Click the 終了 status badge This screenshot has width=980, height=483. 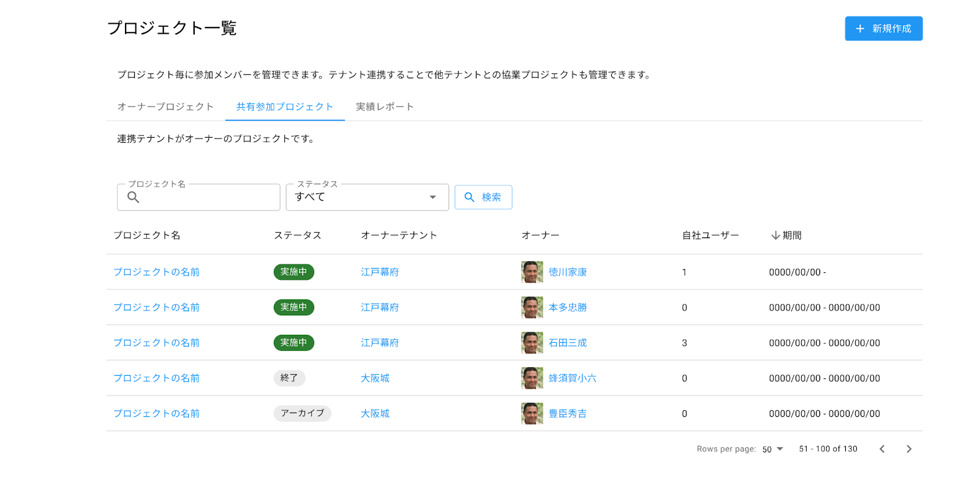pyautogui.click(x=289, y=378)
